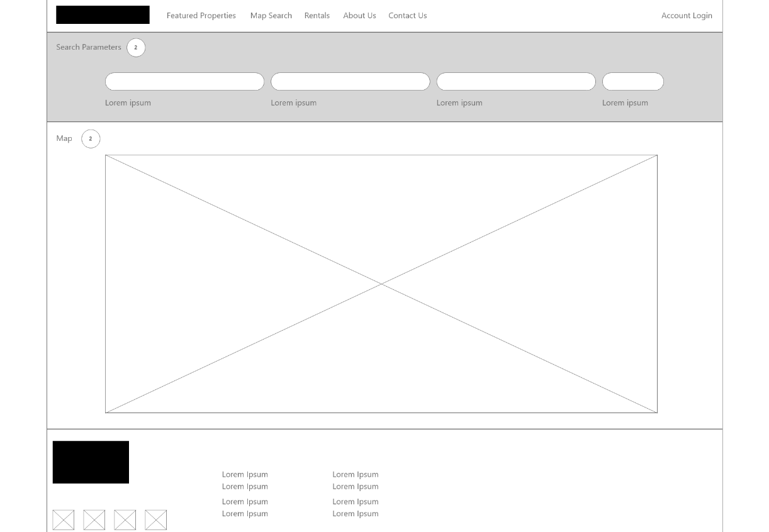The height and width of the screenshot is (532, 769).
Task: Focus the second search parameter field
Action: coord(350,82)
